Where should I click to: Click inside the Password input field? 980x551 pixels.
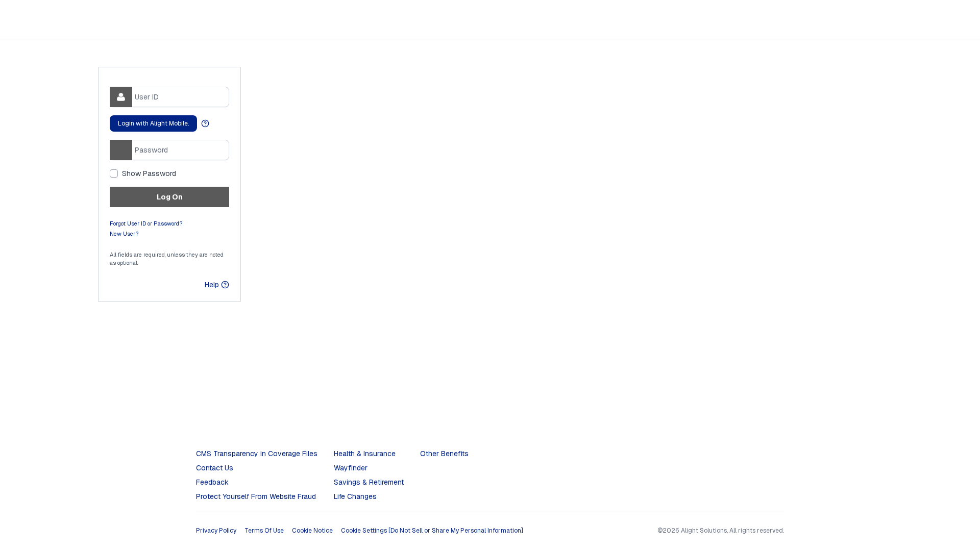tap(179, 150)
